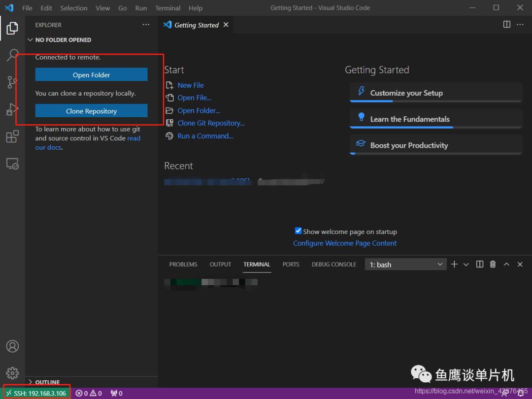This screenshot has height=399, width=532.
Task: Open the Remote Explorer view icon
Action: 12,164
